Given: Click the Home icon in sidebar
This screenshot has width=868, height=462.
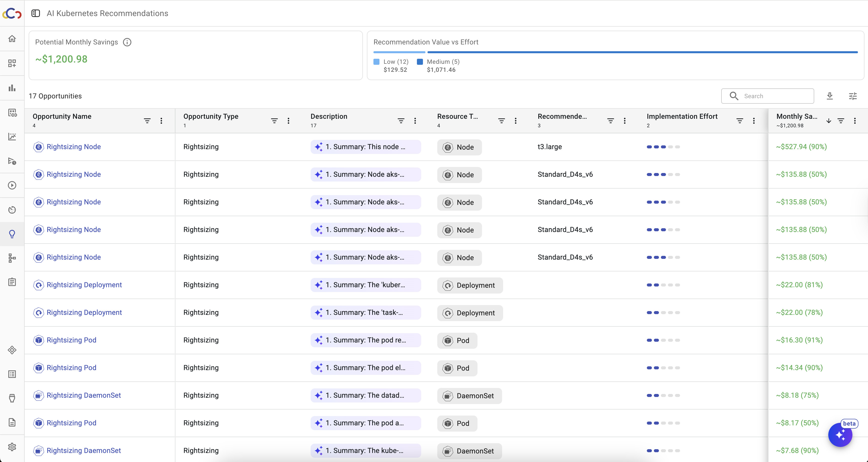Looking at the screenshot, I should [12, 39].
